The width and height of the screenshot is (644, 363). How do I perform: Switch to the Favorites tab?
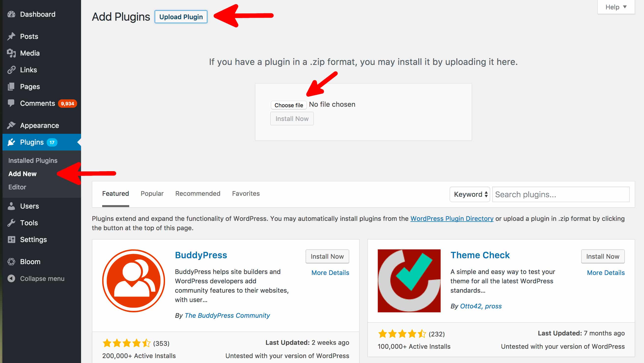(x=246, y=194)
